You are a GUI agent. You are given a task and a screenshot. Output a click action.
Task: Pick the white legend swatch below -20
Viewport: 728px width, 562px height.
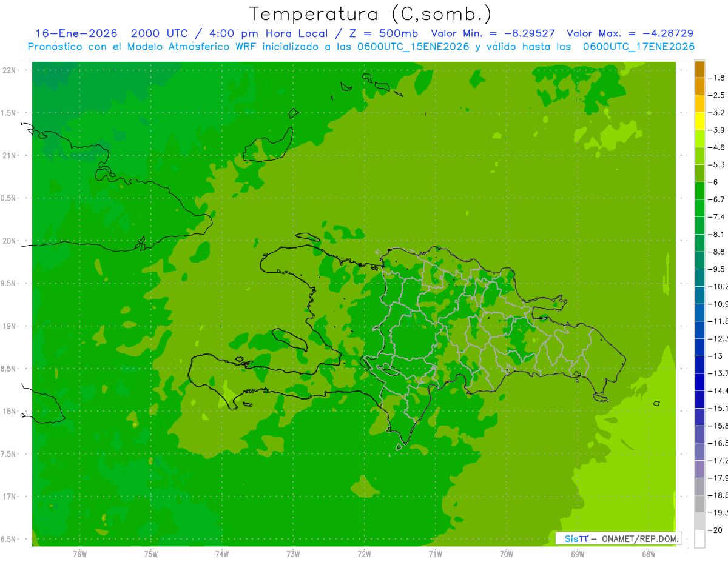pos(699,538)
